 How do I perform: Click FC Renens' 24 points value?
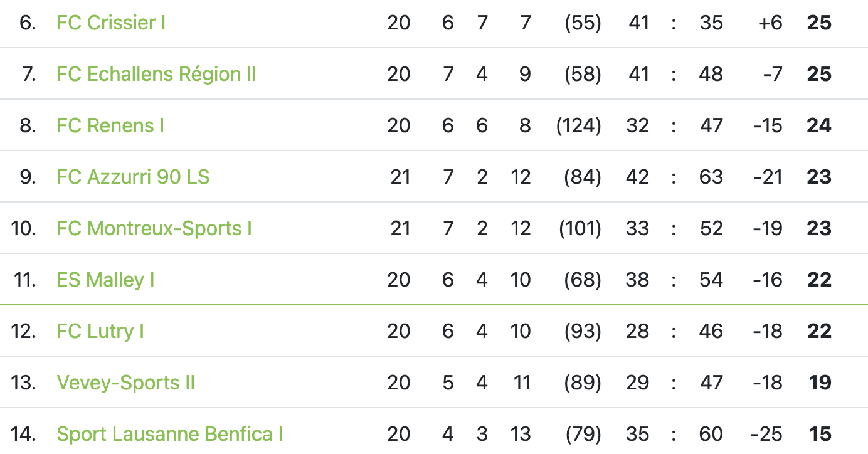(819, 126)
